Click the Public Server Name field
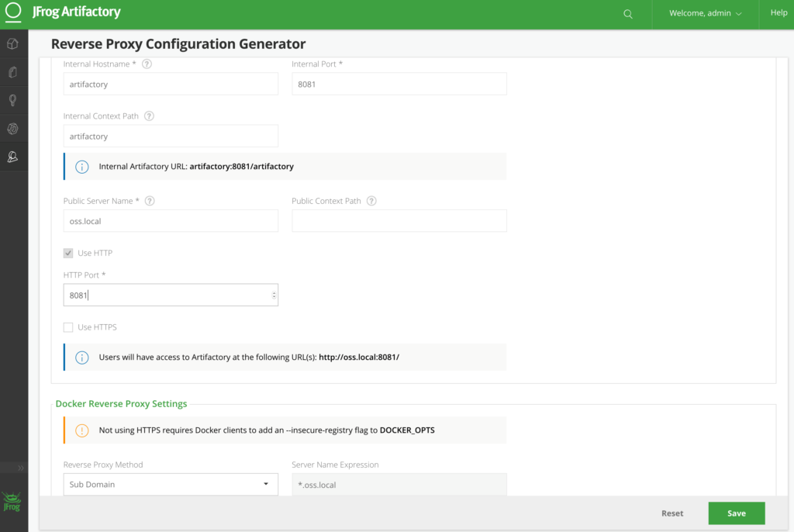Viewport: 794px width, 532px height. tap(170, 221)
